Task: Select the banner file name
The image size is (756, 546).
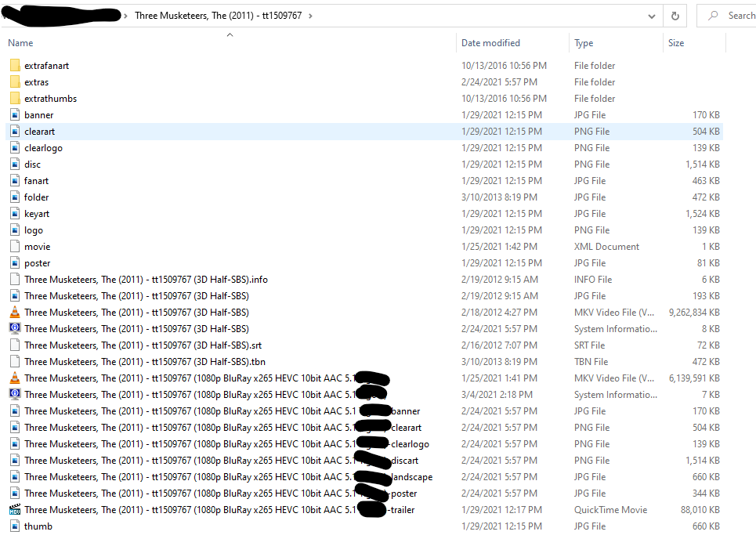Action: (38, 114)
